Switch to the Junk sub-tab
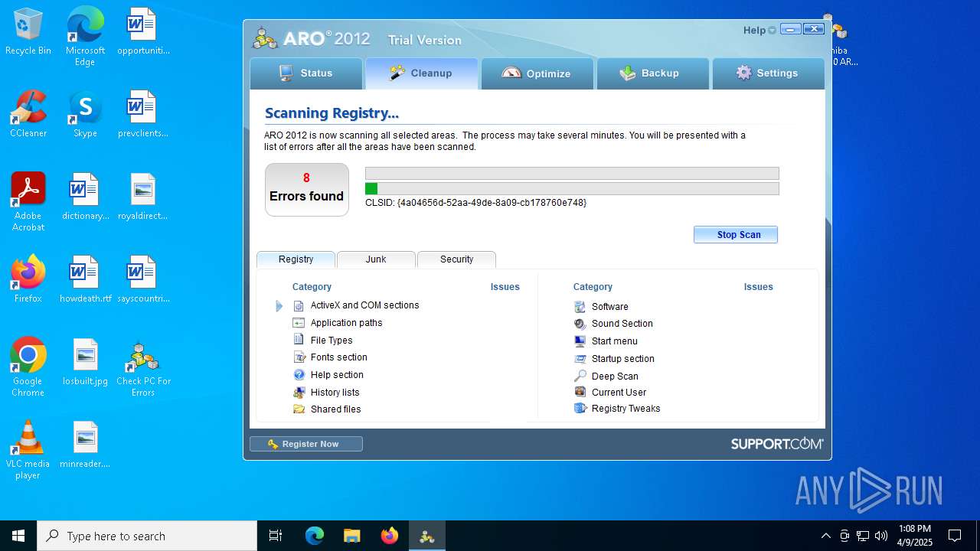This screenshot has height=551, width=980. click(x=376, y=259)
